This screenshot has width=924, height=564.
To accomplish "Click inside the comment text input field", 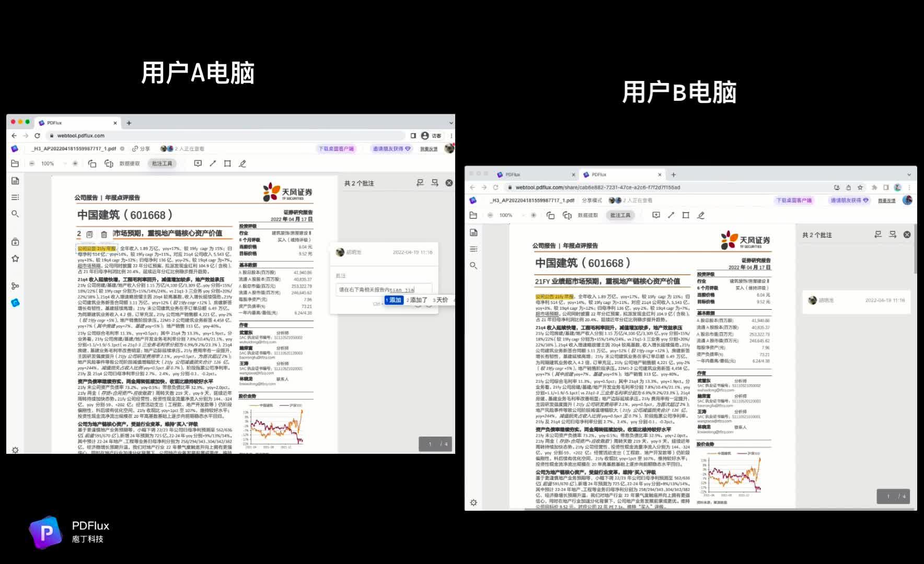I will (383, 289).
